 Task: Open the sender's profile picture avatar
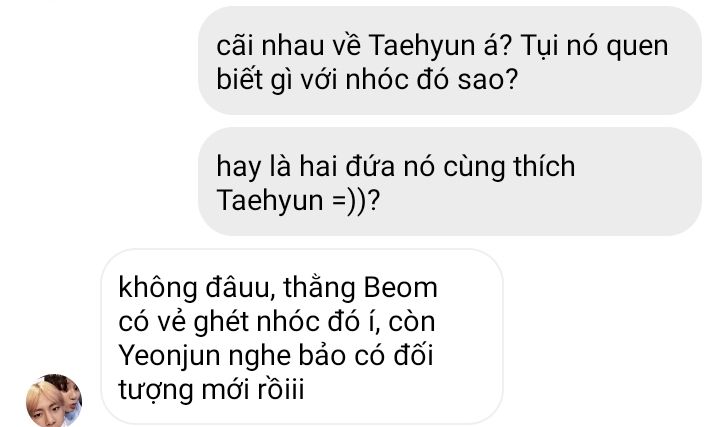point(54,400)
